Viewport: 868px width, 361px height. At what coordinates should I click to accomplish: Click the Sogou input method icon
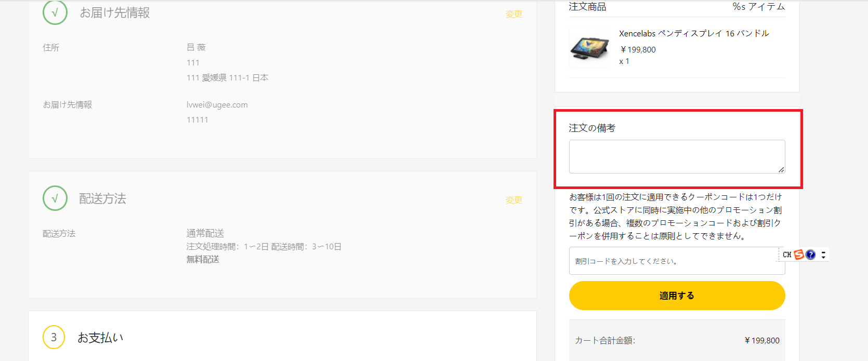(799, 255)
